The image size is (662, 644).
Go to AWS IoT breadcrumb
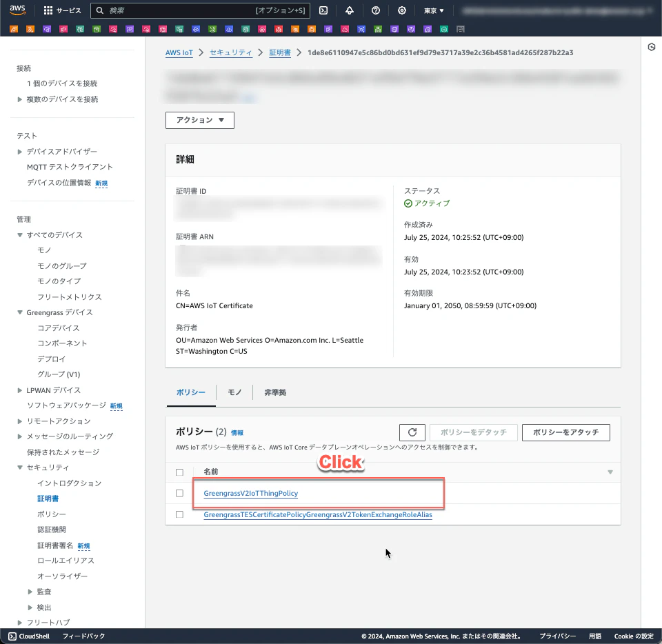[x=179, y=53]
